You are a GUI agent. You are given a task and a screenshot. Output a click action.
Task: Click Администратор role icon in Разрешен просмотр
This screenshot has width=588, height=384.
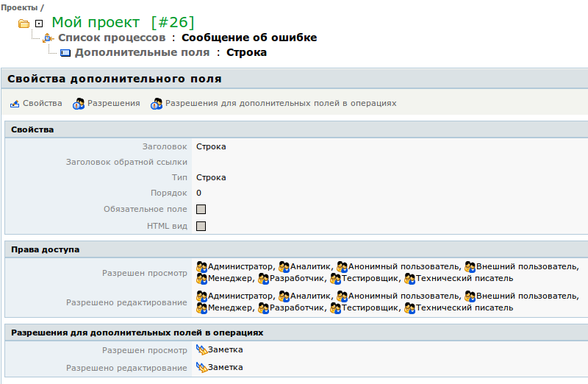coord(201,267)
